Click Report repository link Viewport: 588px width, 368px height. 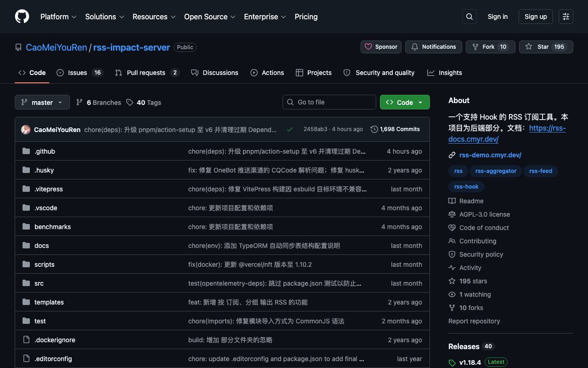(x=474, y=321)
